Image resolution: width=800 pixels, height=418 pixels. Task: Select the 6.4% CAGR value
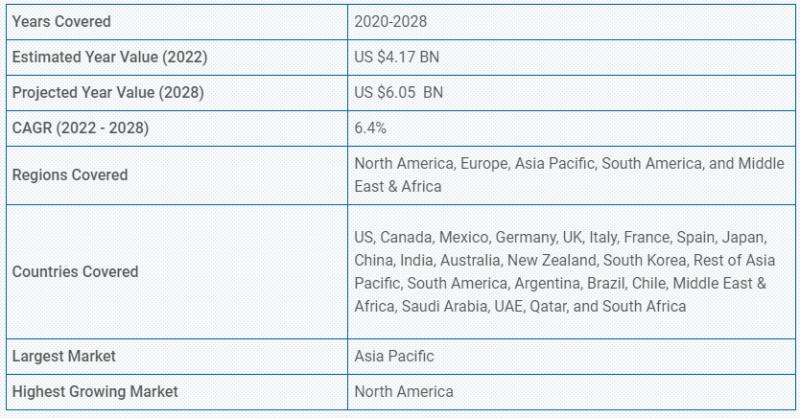(x=370, y=128)
